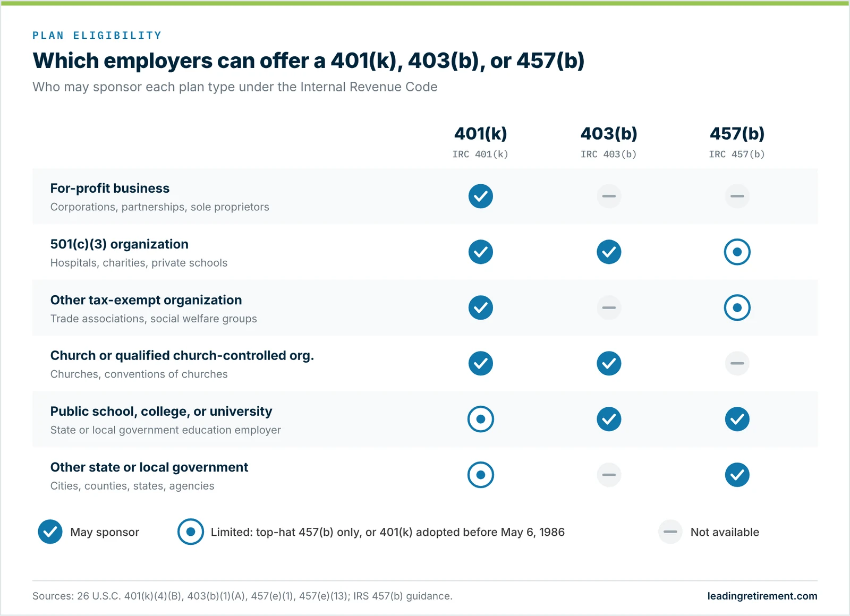Click the 401(k) checkmark for Other tax-exempt organization
Screen dimensions: 850x616
coord(481,308)
